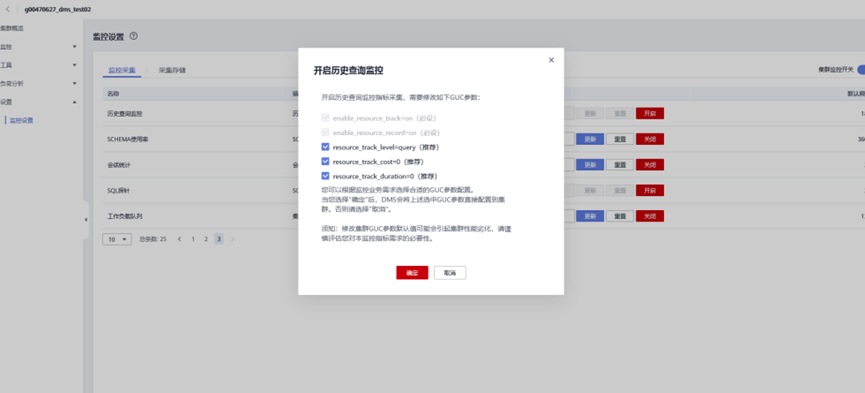Close the 开启历史查询监控 dialog with X
The image size is (865, 393).
551,60
